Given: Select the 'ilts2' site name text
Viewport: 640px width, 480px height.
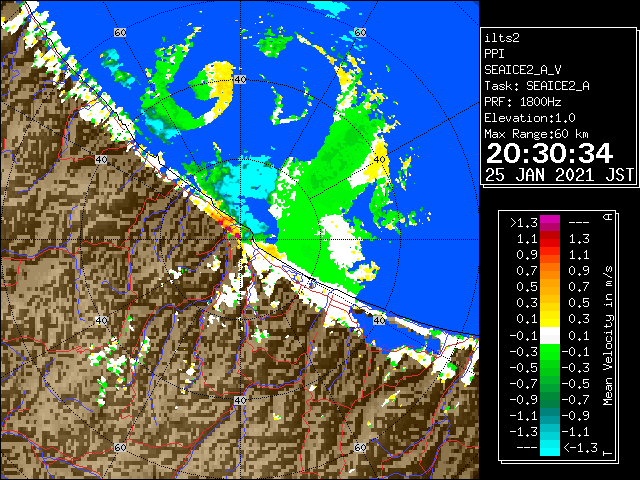Looking at the screenshot, I should pyautogui.click(x=502, y=38).
